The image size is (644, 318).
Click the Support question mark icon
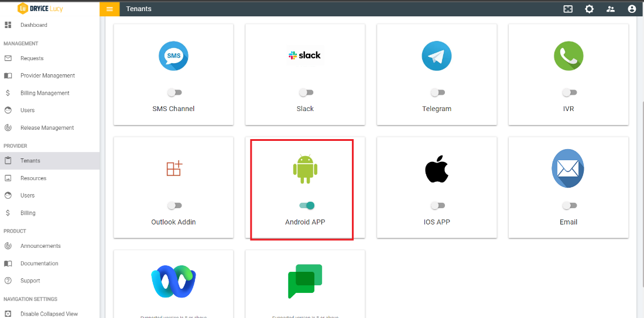8,281
